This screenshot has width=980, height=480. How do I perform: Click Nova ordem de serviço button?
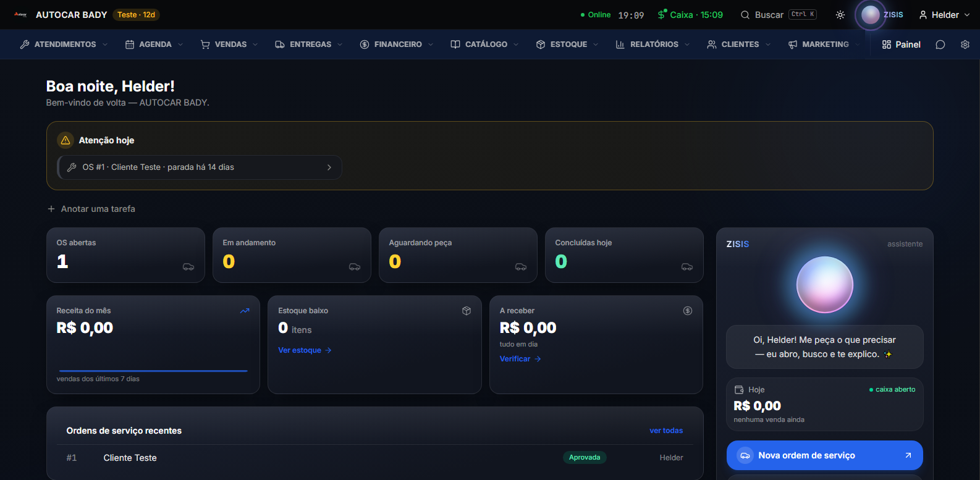tap(825, 455)
